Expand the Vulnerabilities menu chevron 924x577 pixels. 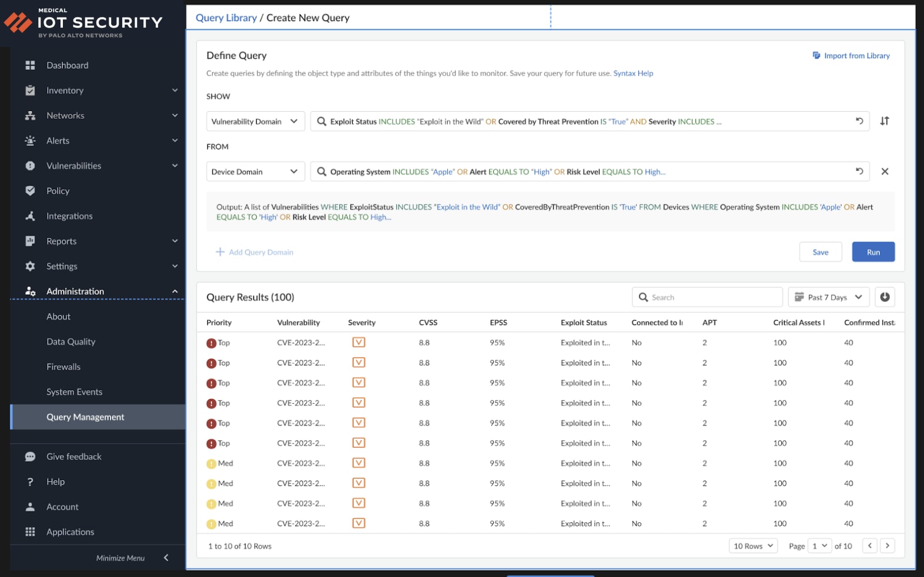tap(175, 166)
